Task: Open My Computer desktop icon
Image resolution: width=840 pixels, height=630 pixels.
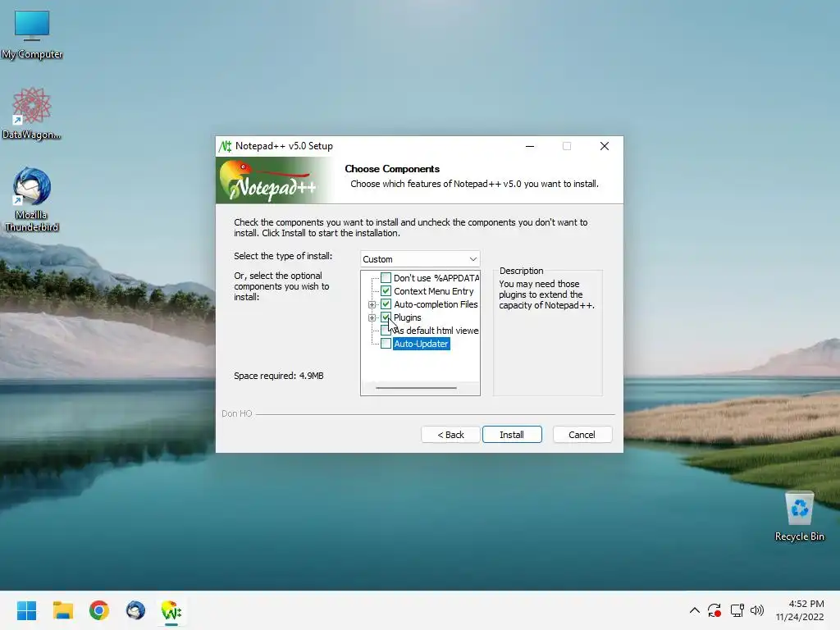Action: pos(32,34)
